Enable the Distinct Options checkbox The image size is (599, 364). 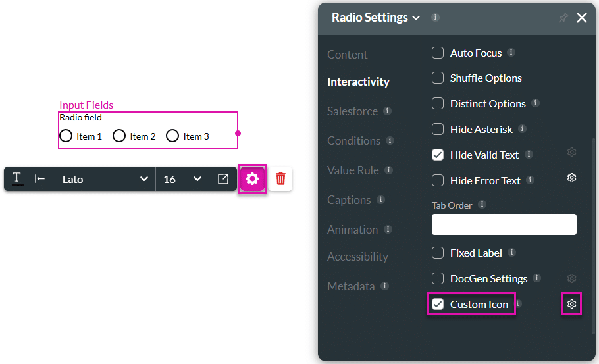pyautogui.click(x=438, y=103)
